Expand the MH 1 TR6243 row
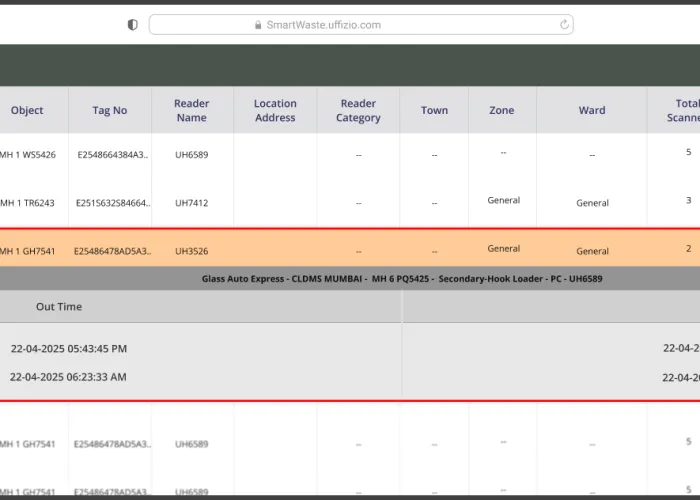700x500 pixels. [28, 203]
